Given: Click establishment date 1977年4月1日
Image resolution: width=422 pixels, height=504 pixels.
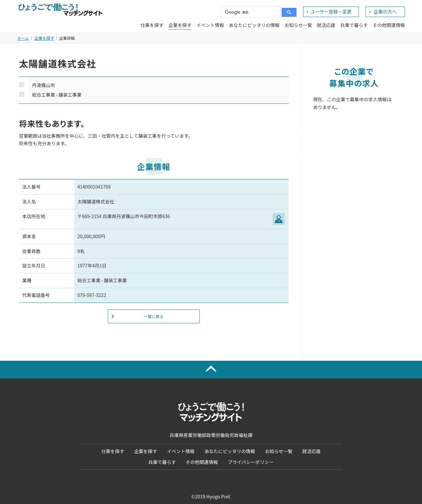Looking at the screenshot, I should click(92, 266).
